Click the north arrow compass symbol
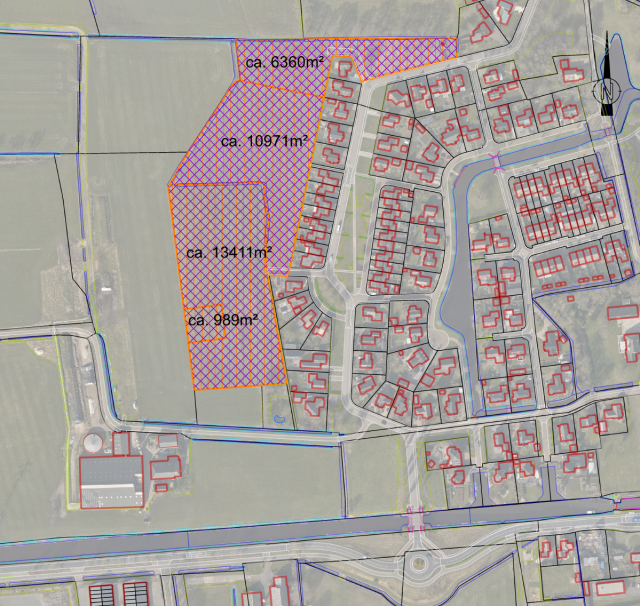The width and height of the screenshot is (640, 606). [x=607, y=90]
